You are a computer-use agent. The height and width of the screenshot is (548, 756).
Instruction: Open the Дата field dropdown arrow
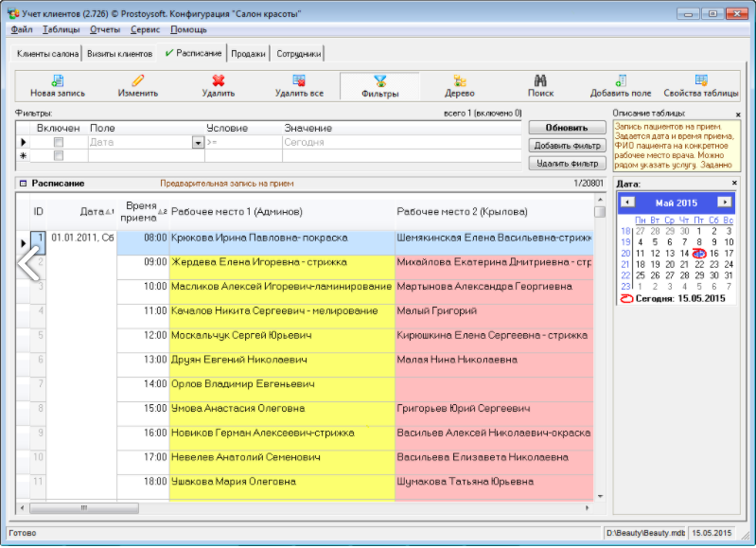click(198, 143)
